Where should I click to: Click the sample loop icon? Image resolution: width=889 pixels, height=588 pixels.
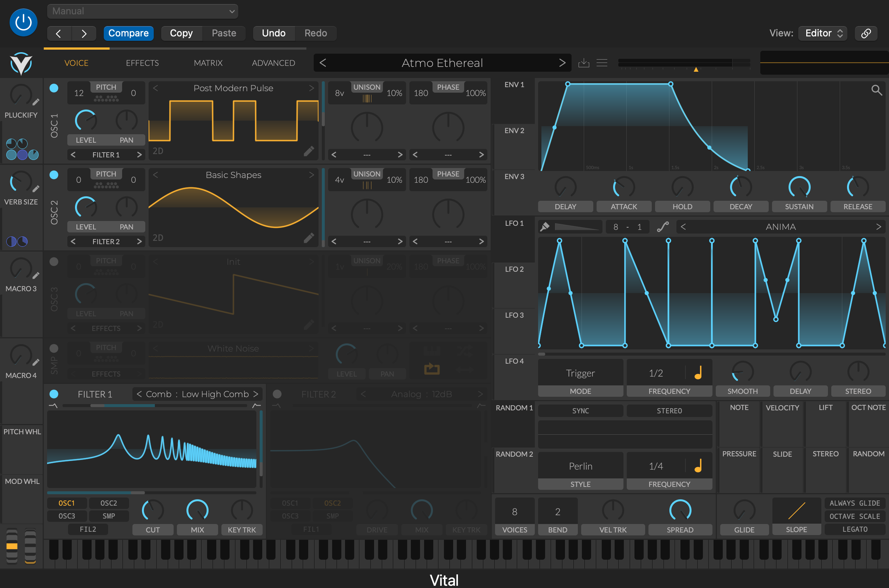point(432,368)
